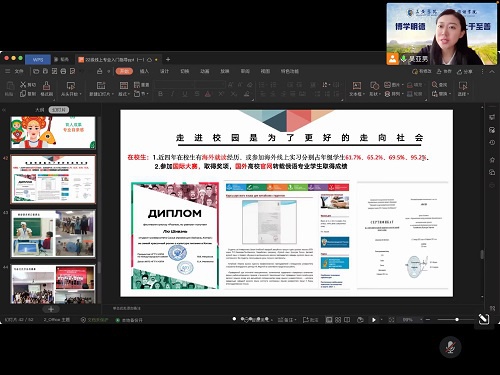Viewport: 500px width, 375px height.
Task: Open the Shapes tool icon
Action: pyautogui.click(x=374, y=85)
